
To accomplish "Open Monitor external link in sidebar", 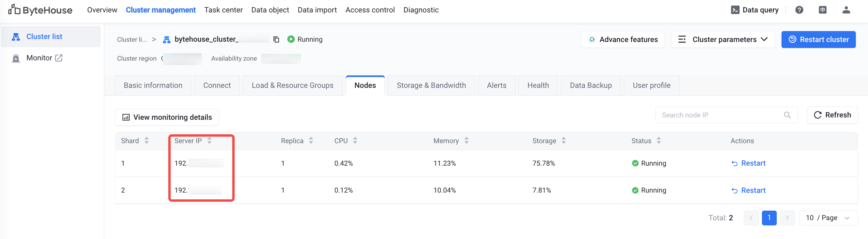I will [x=44, y=58].
